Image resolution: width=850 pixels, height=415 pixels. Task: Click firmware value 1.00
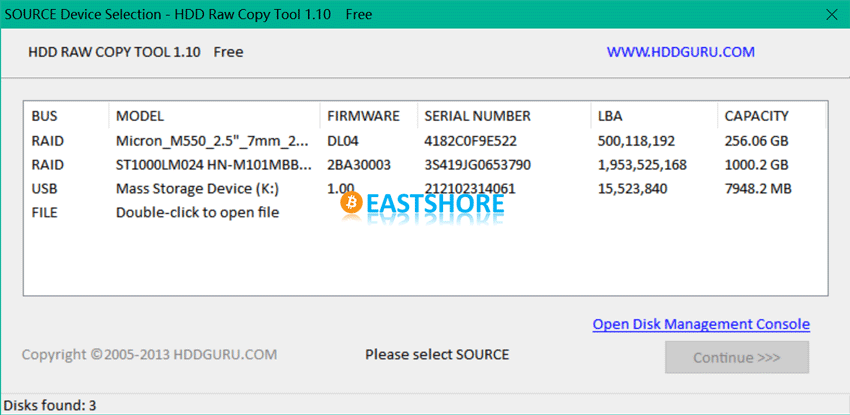(x=340, y=189)
